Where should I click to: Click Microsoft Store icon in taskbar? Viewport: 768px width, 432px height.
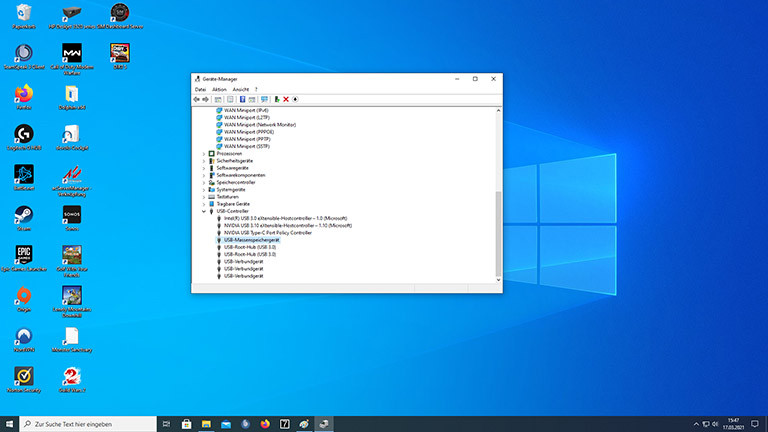pos(185,424)
